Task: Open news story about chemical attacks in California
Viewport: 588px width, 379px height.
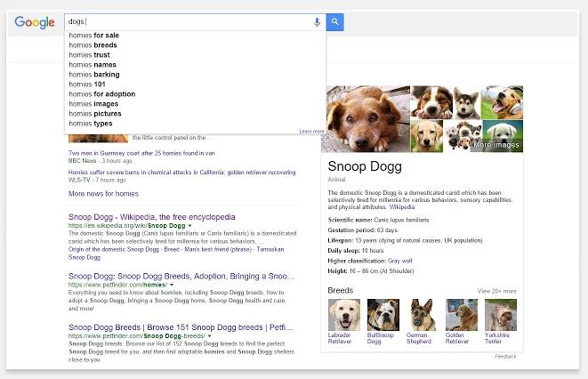Action: tap(181, 172)
